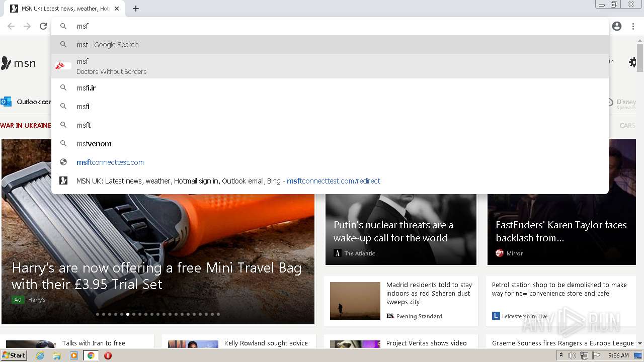This screenshot has height=362, width=644.
Task: Show hidden system tray icons
Action: 561,355
